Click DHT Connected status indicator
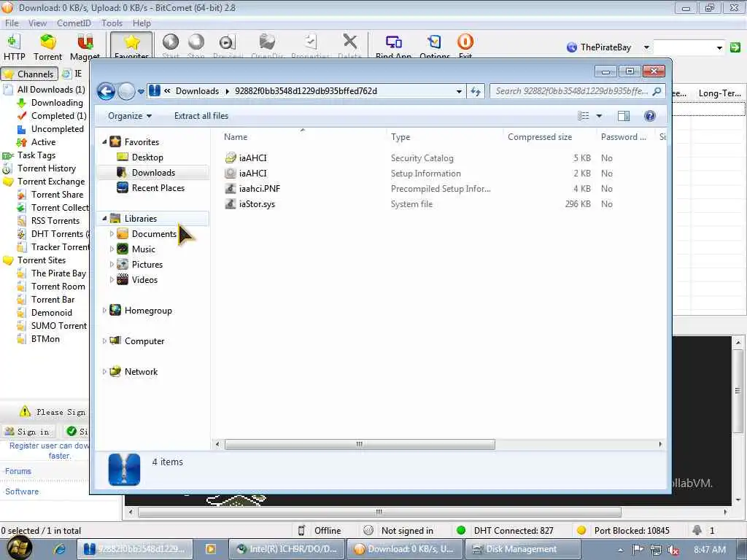Image resolution: width=747 pixels, height=560 pixels. click(505, 530)
